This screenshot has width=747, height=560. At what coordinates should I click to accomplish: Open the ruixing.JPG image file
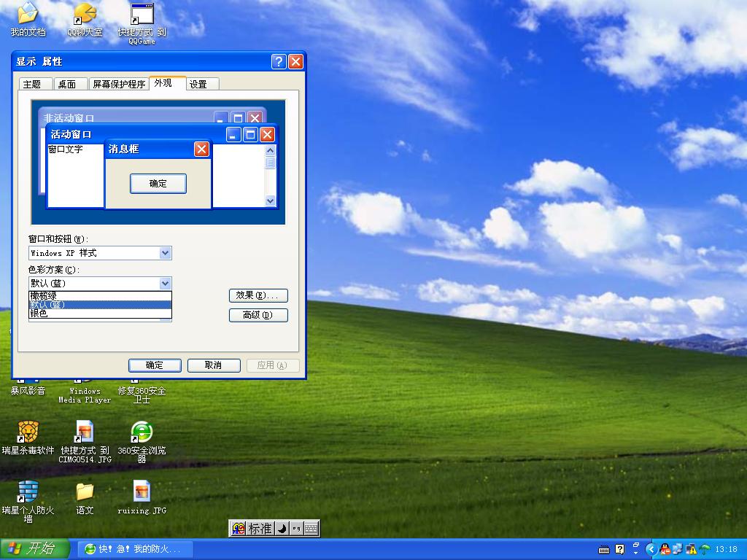point(142,491)
